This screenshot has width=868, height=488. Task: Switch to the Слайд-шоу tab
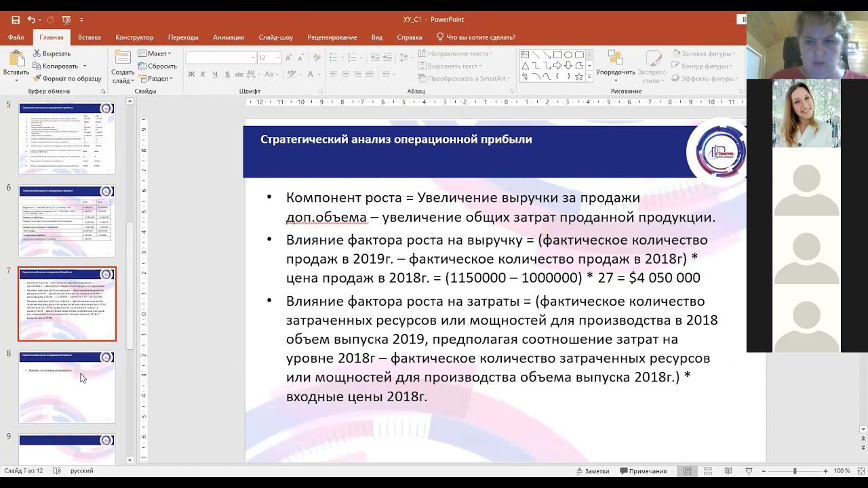pyautogui.click(x=275, y=37)
